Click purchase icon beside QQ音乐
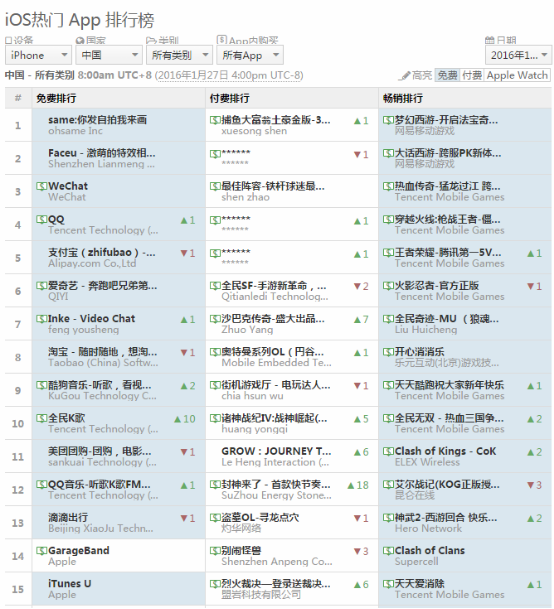Viewport: 554px width, 609px height. (x=41, y=485)
